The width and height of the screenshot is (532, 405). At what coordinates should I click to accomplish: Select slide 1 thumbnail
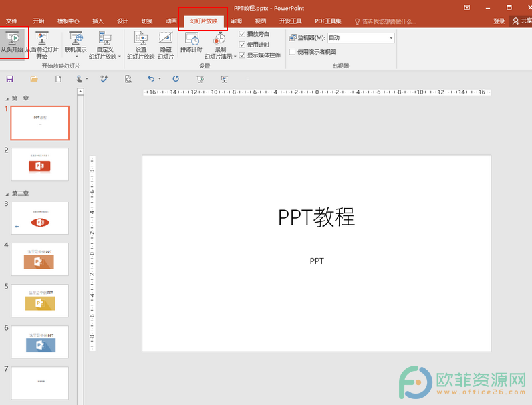40,123
